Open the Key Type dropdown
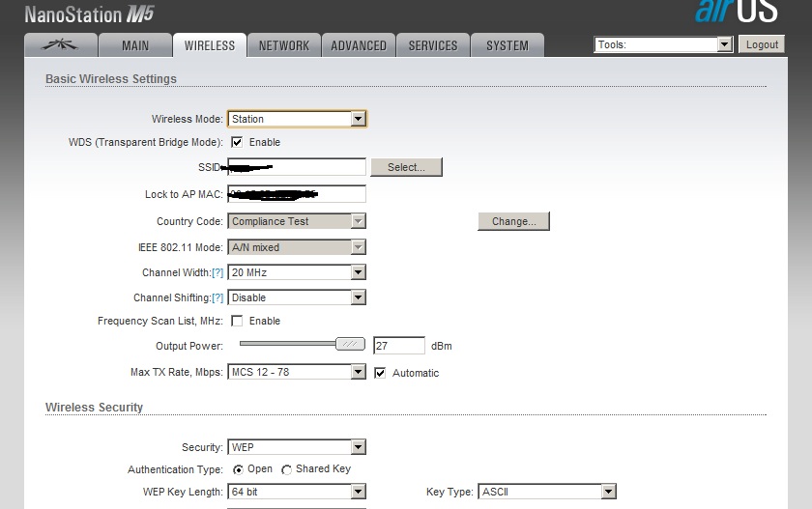The height and width of the screenshot is (509, 812). (547, 492)
